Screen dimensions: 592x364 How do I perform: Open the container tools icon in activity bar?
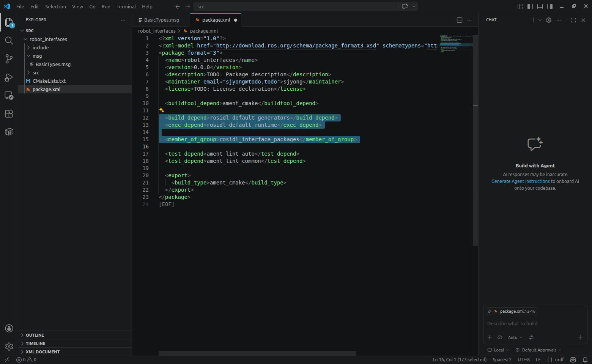pos(9,132)
